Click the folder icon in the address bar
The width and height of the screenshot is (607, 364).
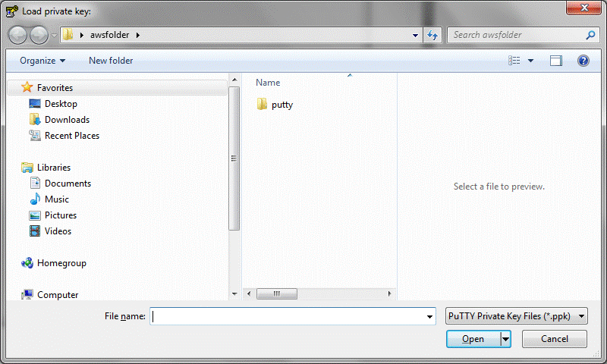pyautogui.click(x=68, y=35)
